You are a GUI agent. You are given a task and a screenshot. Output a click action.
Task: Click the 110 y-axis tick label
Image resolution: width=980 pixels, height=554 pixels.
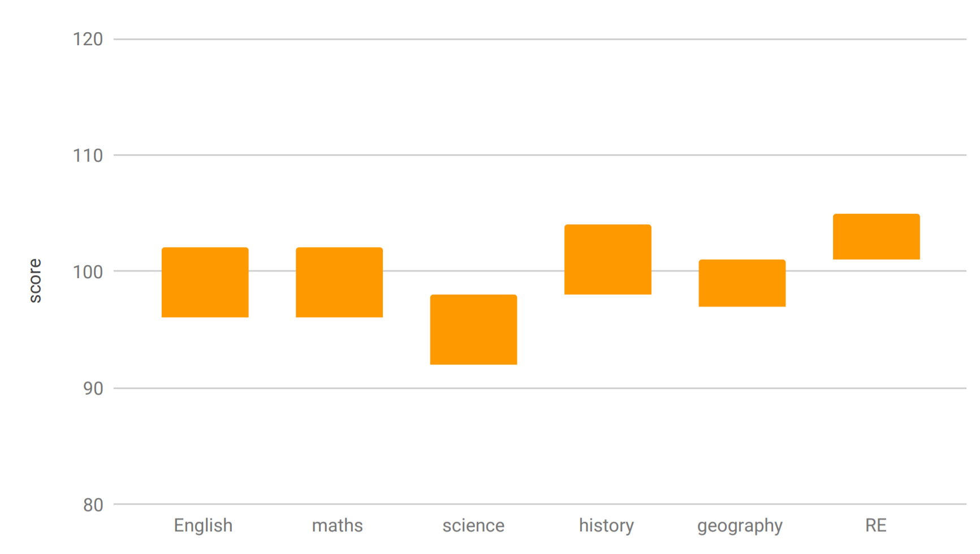point(88,155)
